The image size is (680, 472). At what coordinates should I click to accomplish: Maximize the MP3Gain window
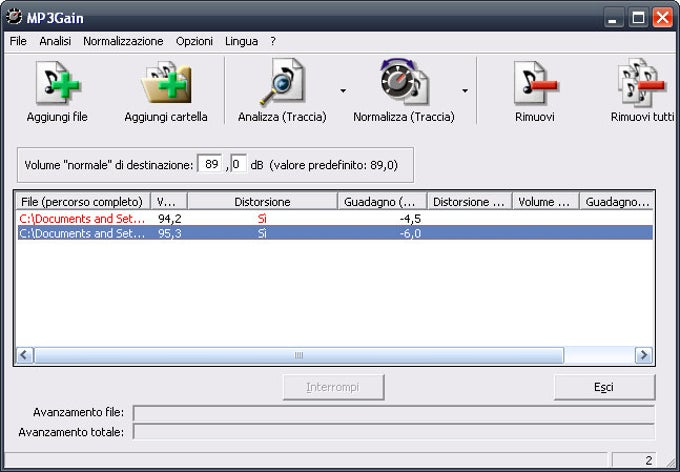coord(638,18)
